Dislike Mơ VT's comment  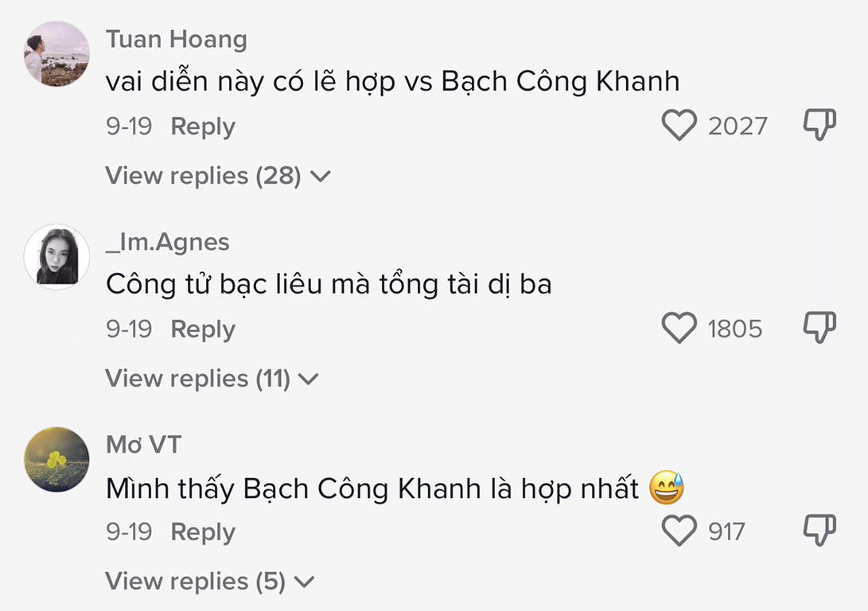[819, 531]
